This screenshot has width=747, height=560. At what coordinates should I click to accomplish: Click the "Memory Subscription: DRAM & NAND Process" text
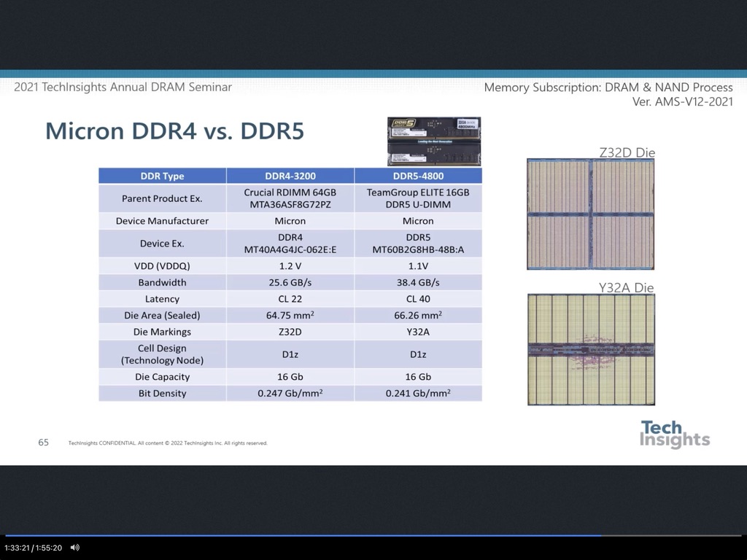608,87
